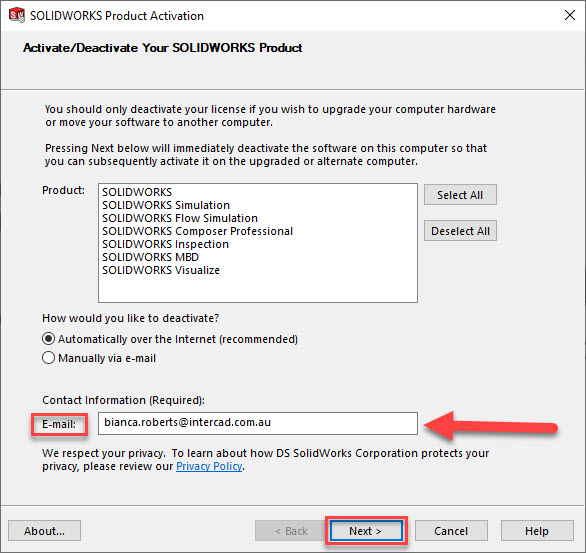586x553 pixels.
Task: Open the Privacy Policy link
Action: [x=209, y=466]
